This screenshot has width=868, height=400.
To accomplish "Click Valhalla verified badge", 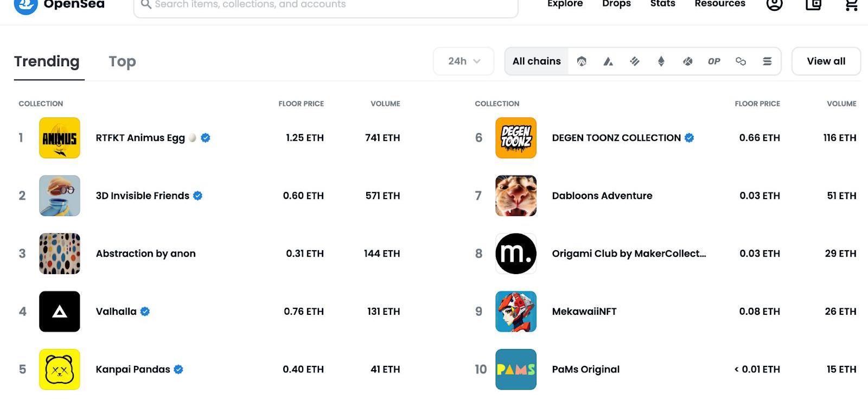I will point(145,312).
